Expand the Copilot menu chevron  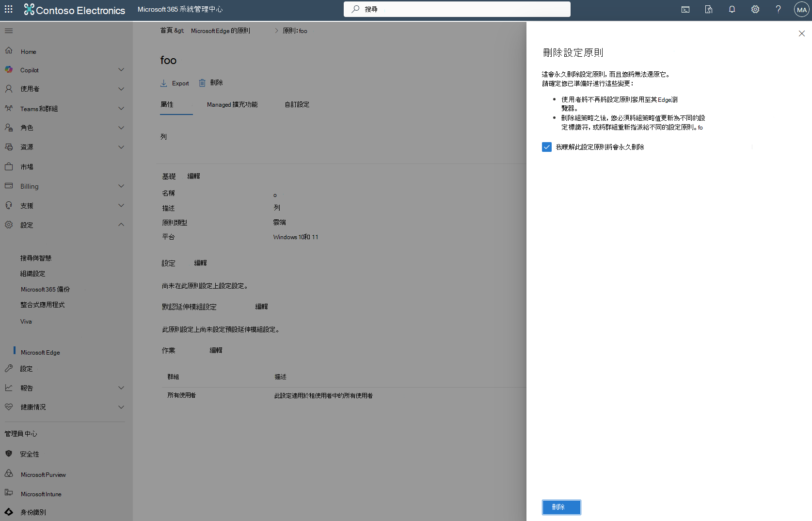click(x=121, y=70)
